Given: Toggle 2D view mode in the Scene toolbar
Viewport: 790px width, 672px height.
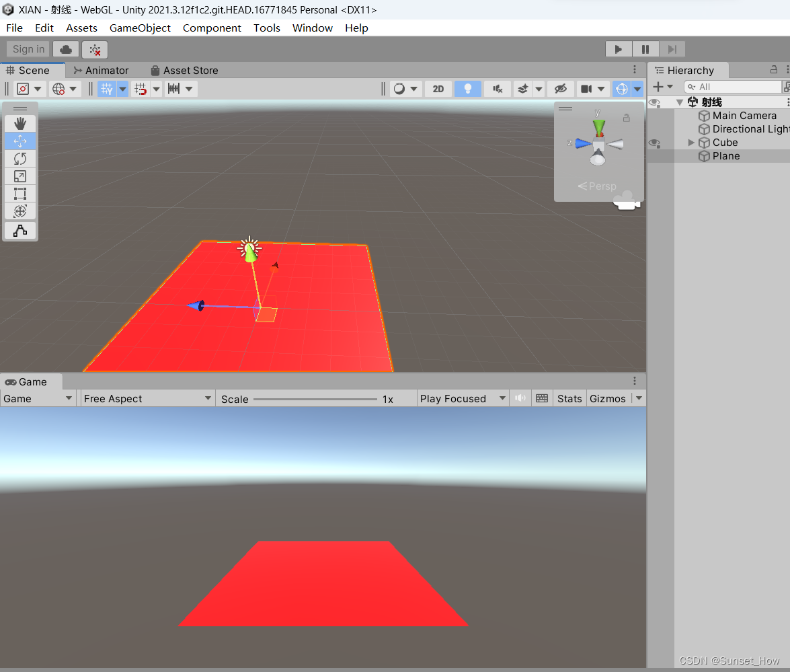Looking at the screenshot, I should coord(438,88).
